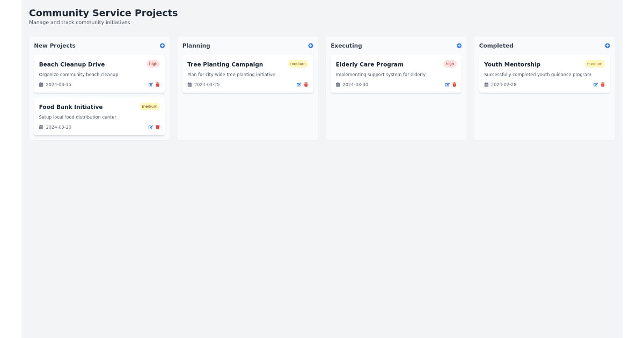The height and width of the screenshot is (338, 644).
Task: Click the calendar icon on Youth Mentorship
Action: click(x=486, y=84)
